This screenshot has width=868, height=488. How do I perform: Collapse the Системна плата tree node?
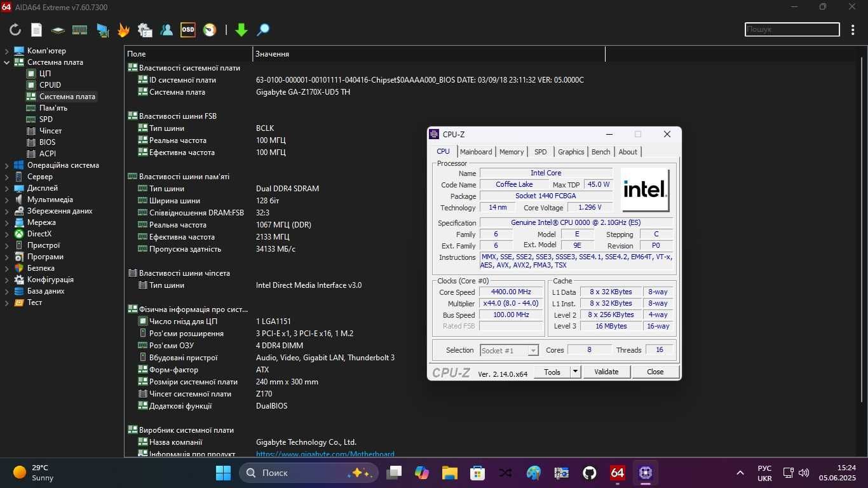(x=6, y=62)
